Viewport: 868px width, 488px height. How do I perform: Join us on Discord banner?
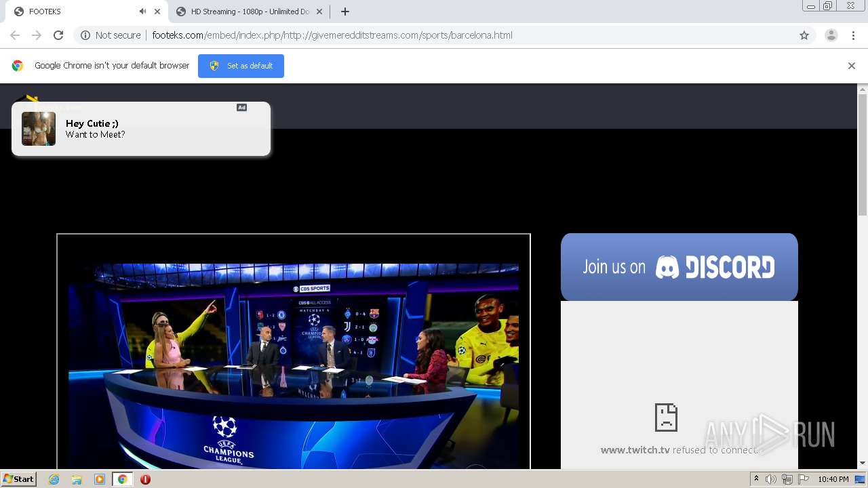pyautogui.click(x=679, y=267)
